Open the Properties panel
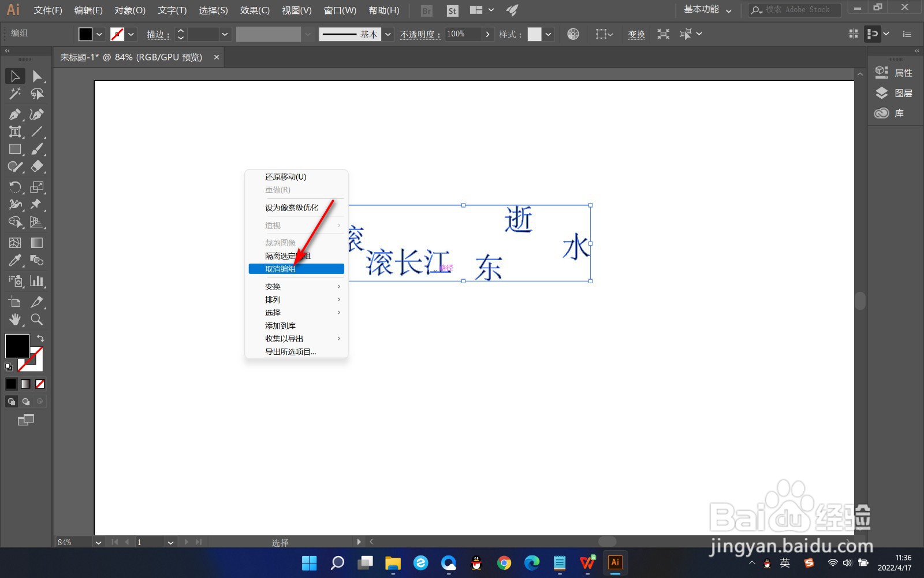 (893, 73)
